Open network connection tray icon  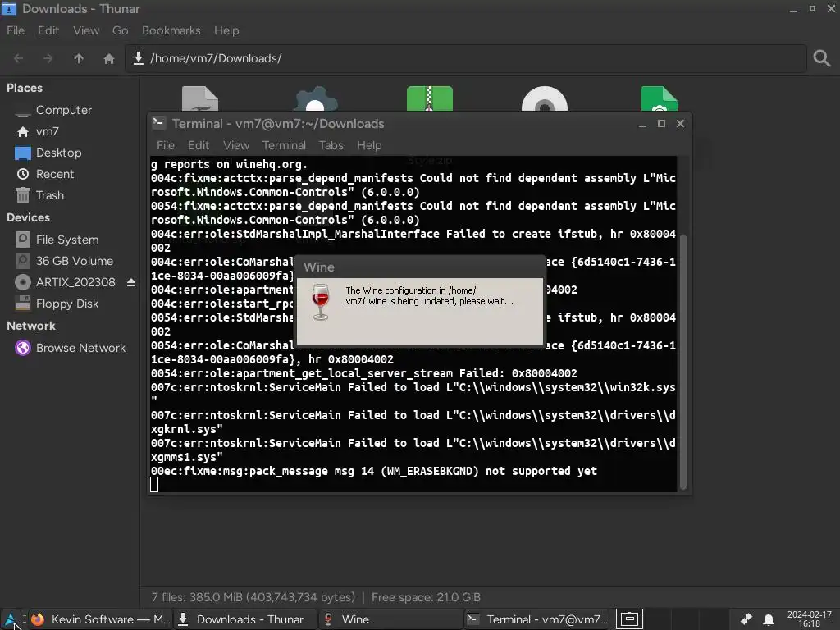(746, 619)
